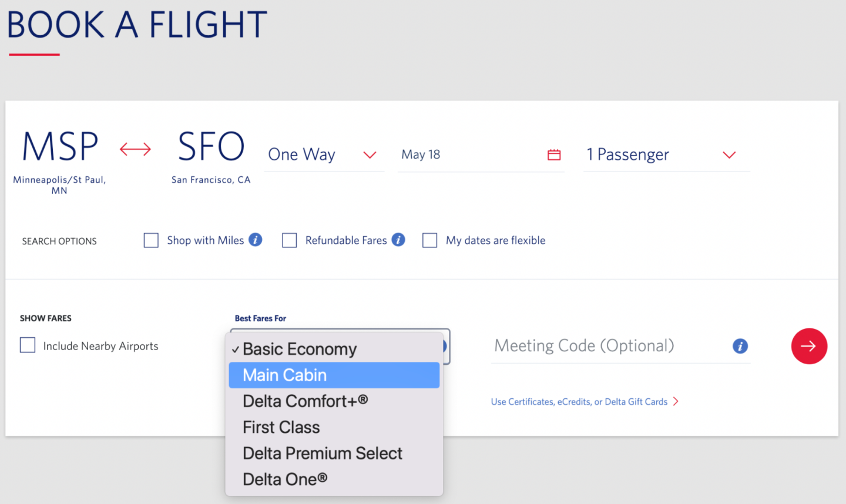Tick the Refundable Fares checkbox
846x504 pixels.
coord(290,240)
